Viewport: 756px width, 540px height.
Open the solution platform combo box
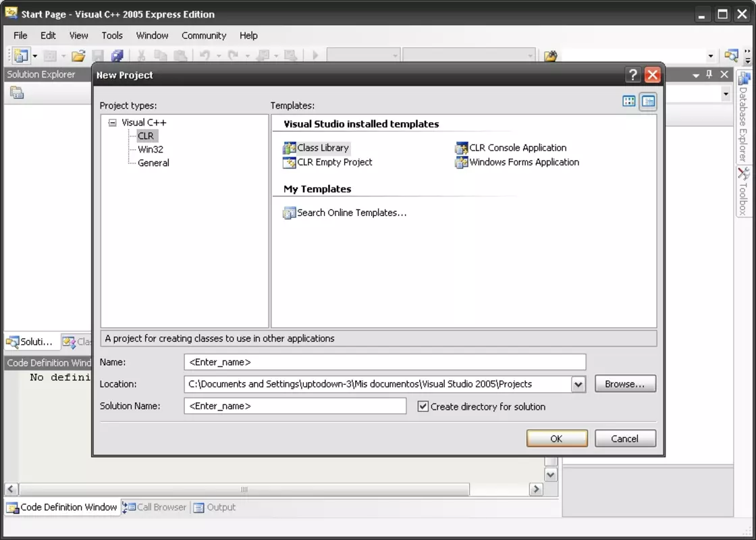tap(469, 56)
